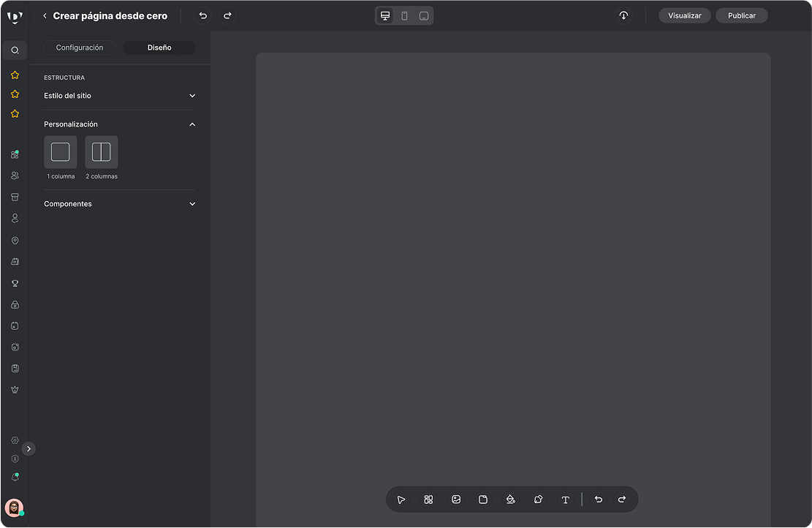Choose the 2 columnas layout thumbnail

(x=102, y=152)
